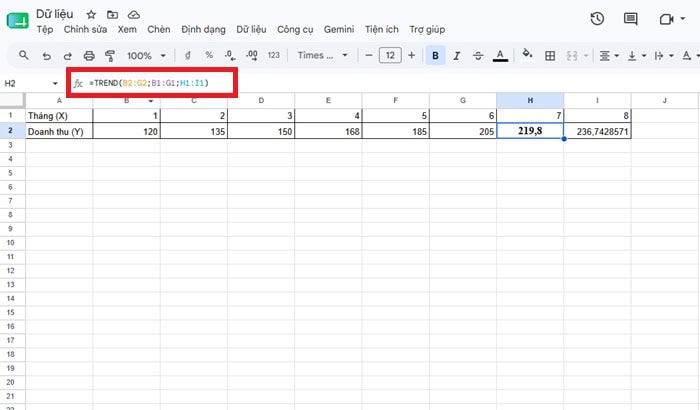Select cell Doanh thu (Y)
The height and width of the screenshot is (410, 700).
tap(59, 131)
